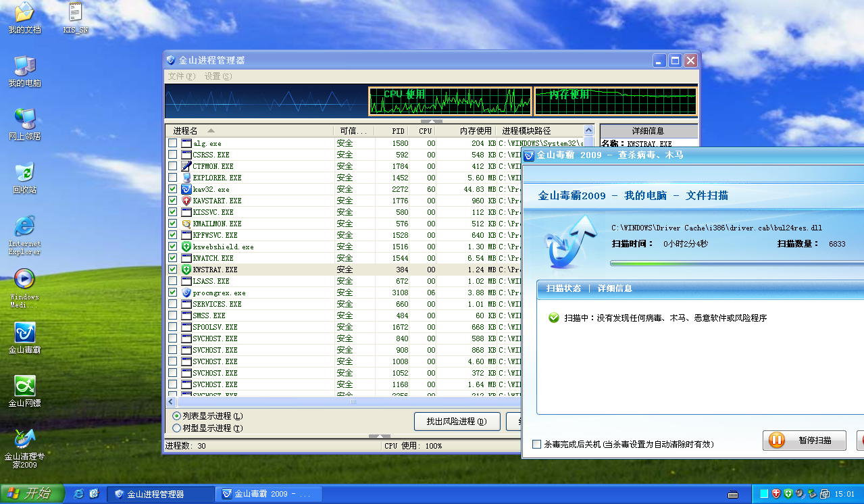Click the EXPLORER.EXE process icon

pyautogui.click(x=186, y=178)
